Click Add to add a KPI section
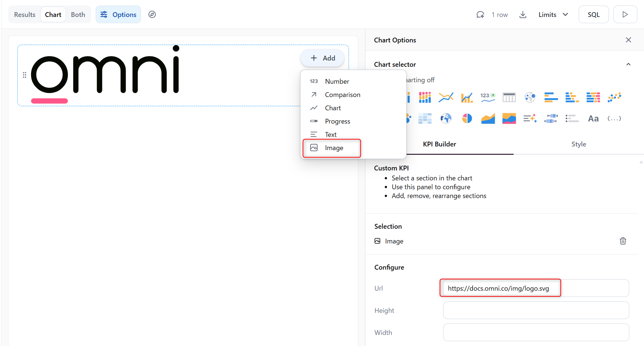 click(322, 58)
